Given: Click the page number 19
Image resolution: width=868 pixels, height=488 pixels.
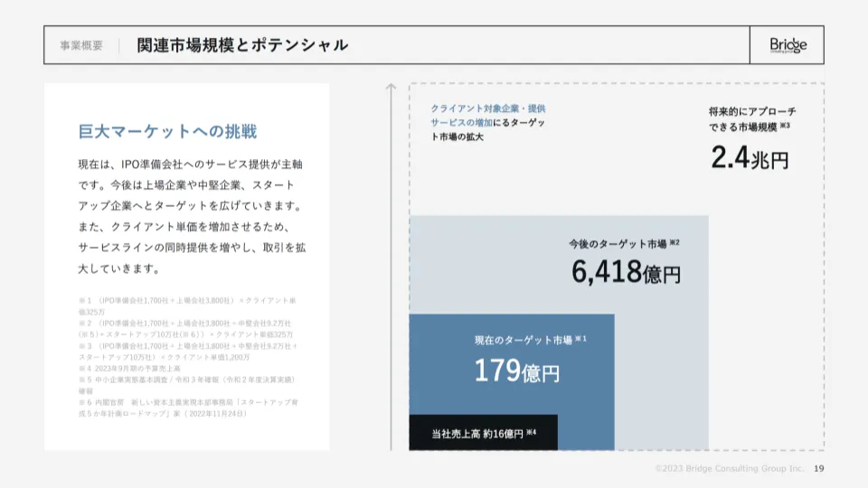Looking at the screenshot, I should click(818, 468).
